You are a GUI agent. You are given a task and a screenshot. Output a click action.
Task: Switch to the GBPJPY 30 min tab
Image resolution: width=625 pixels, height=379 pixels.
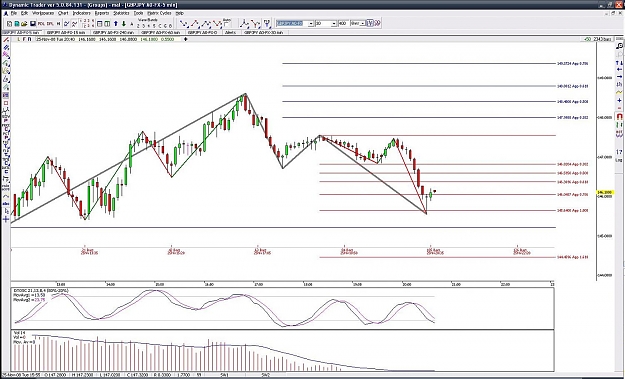coord(263,32)
